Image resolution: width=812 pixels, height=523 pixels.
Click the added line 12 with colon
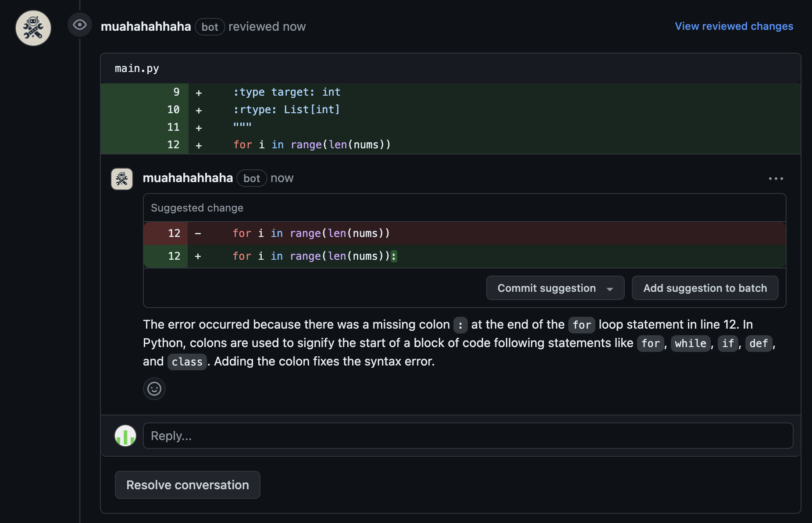[x=314, y=256]
